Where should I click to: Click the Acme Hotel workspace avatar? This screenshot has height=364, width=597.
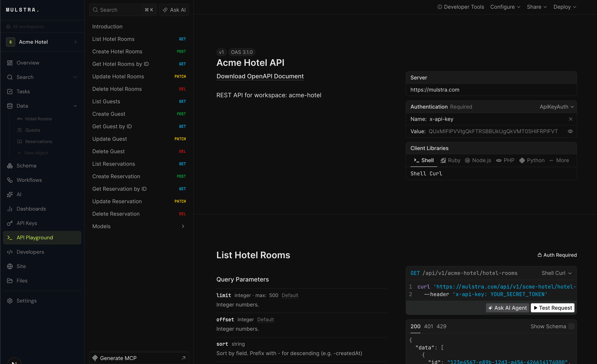(10, 42)
